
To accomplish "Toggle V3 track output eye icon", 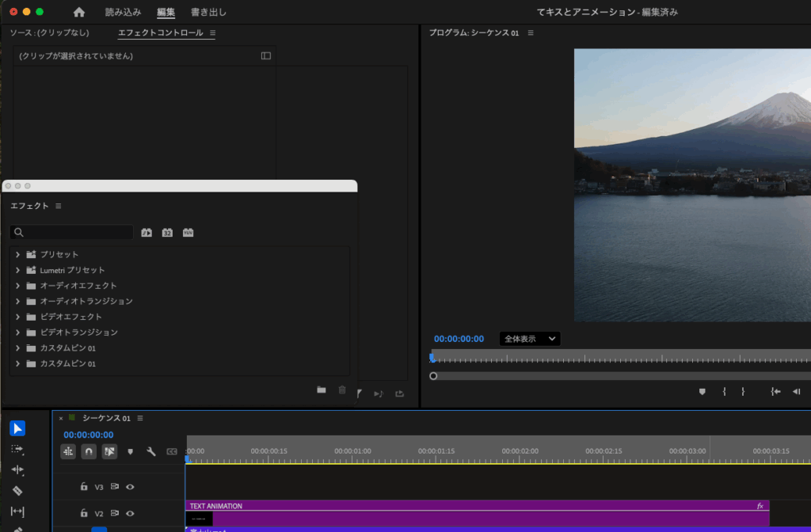I will coord(130,487).
